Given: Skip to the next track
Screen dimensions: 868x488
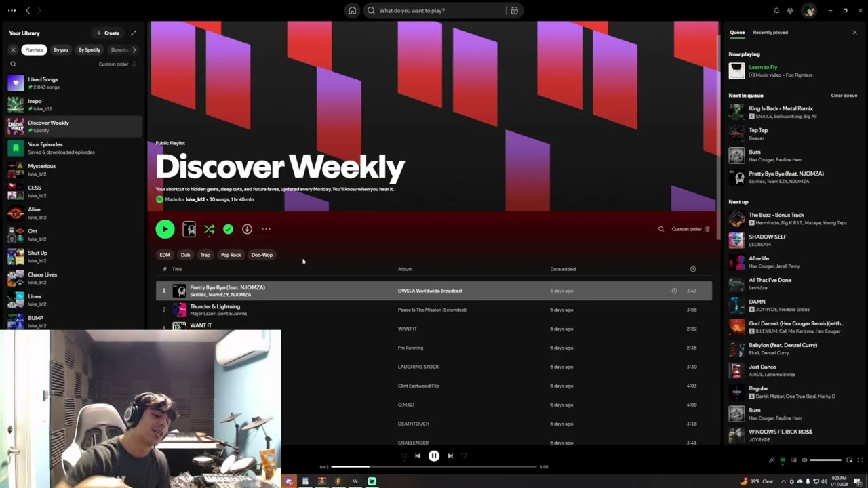Looking at the screenshot, I should pyautogui.click(x=450, y=456).
